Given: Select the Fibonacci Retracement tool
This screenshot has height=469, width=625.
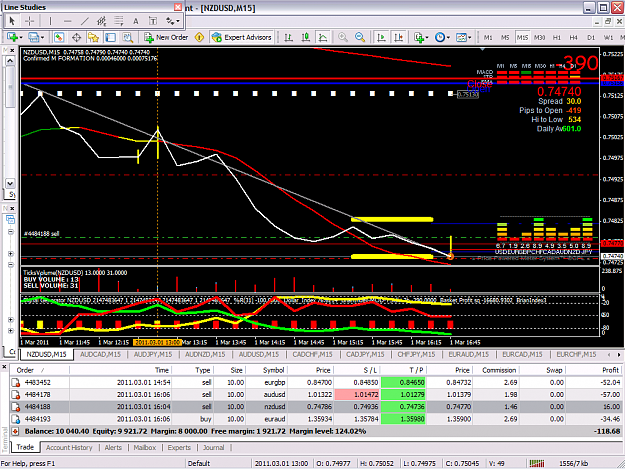Looking at the screenshot, I should click(119, 21).
